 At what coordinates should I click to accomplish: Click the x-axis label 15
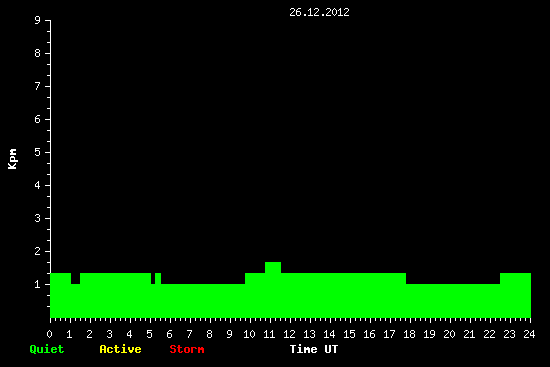pyautogui.click(x=349, y=334)
